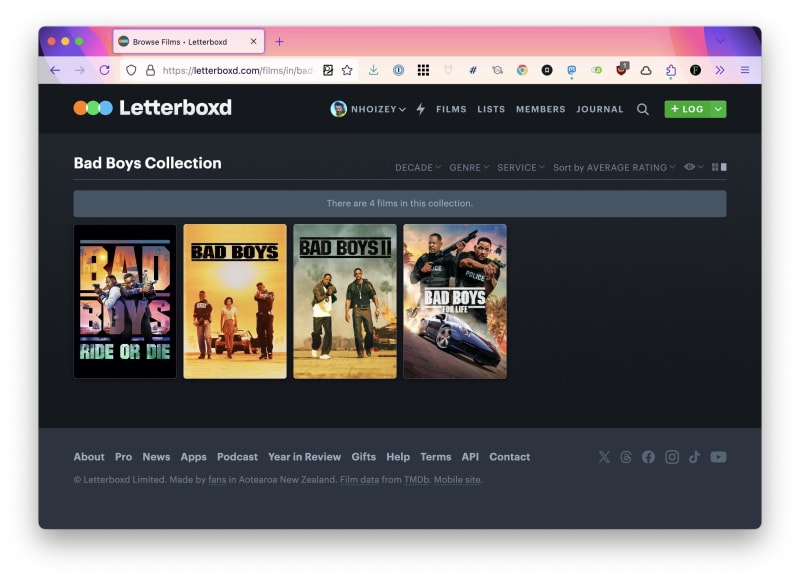Viewport: 800px width, 580px height.
Task: Expand the SERVICE filter dropdown
Action: 521,167
